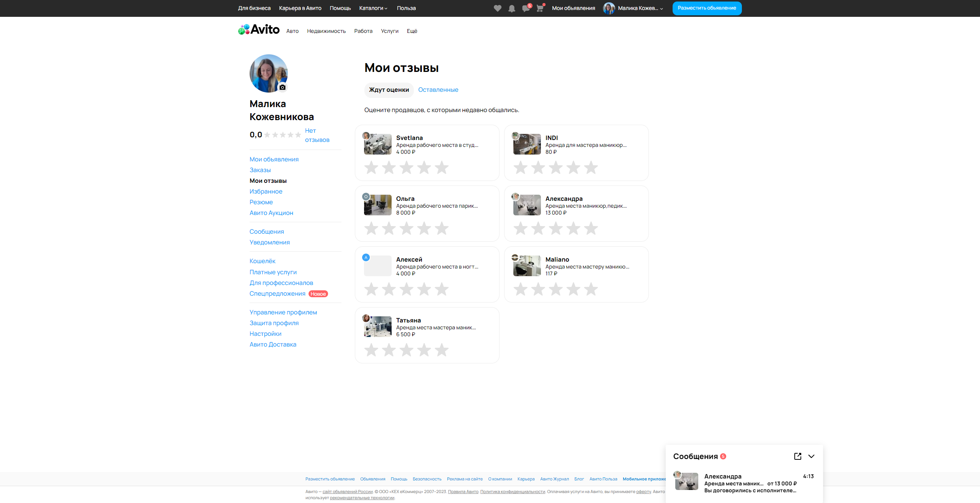Click the Avito logo
Viewport: 980px width, 503px height.
point(259,29)
